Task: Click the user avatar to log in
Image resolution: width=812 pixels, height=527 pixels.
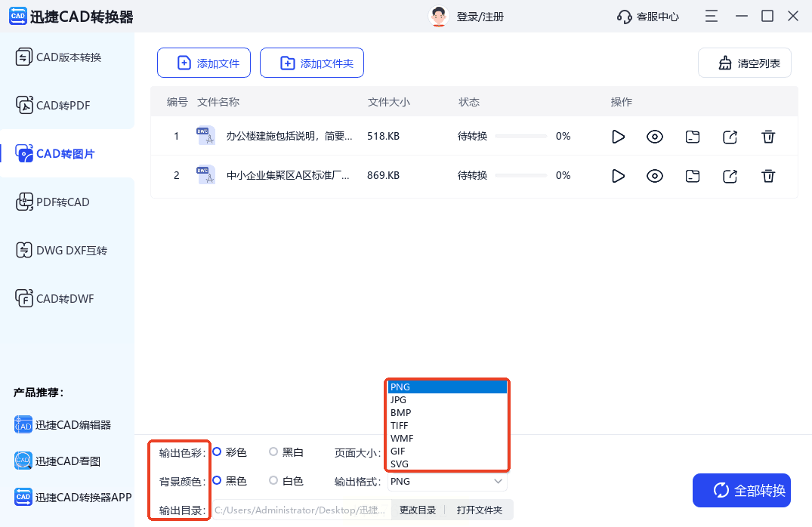Action: pyautogui.click(x=438, y=17)
